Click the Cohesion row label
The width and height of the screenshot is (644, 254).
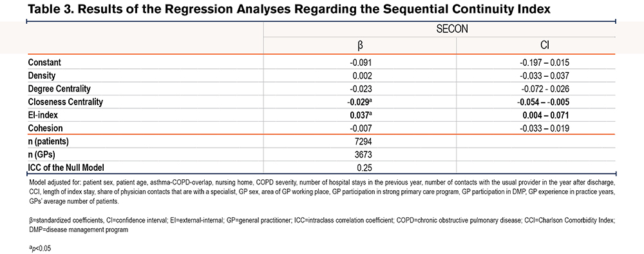coord(44,128)
